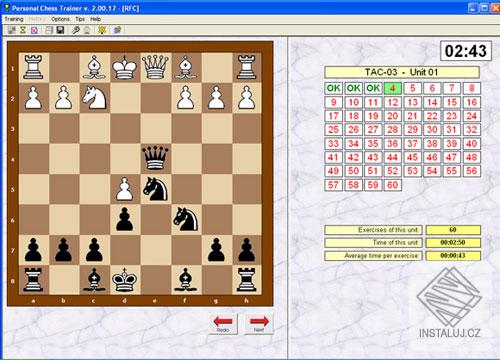Click the average time value 00:00:43
500x360 pixels.
453,256
